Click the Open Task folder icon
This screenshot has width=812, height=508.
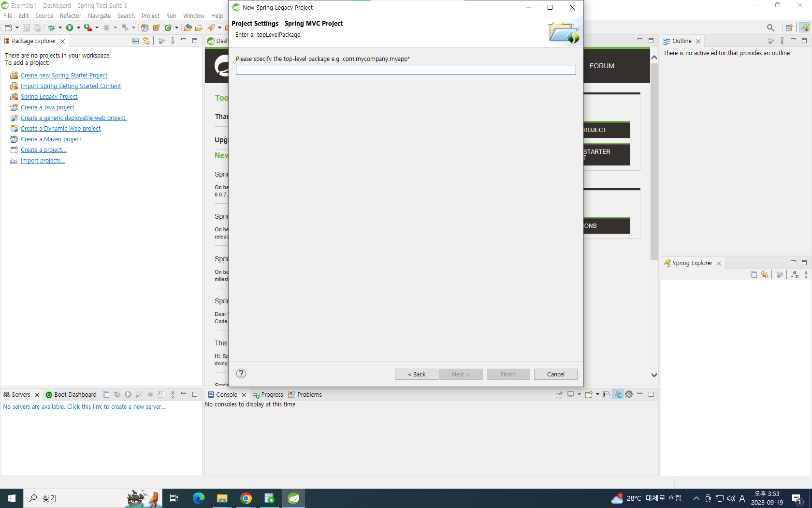[199, 28]
